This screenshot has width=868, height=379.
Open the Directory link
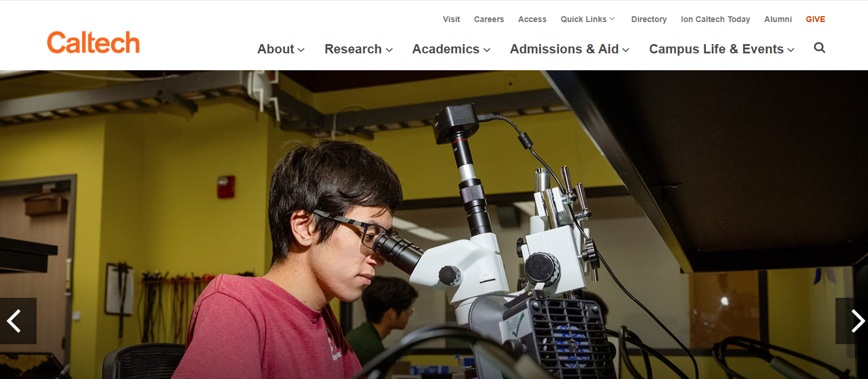click(649, 19)
